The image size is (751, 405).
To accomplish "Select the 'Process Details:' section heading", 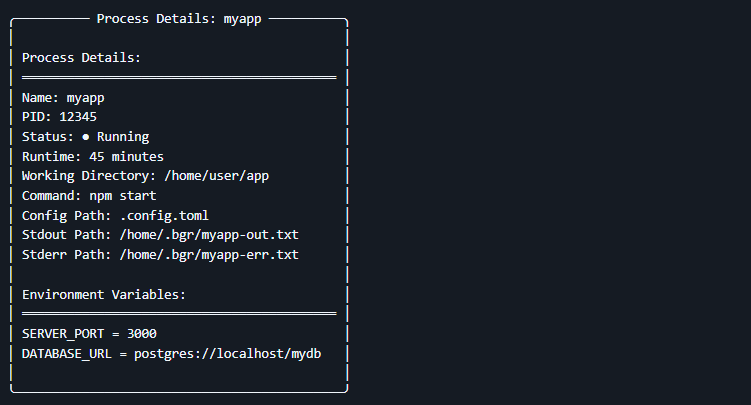I will (x=81, y=57).
